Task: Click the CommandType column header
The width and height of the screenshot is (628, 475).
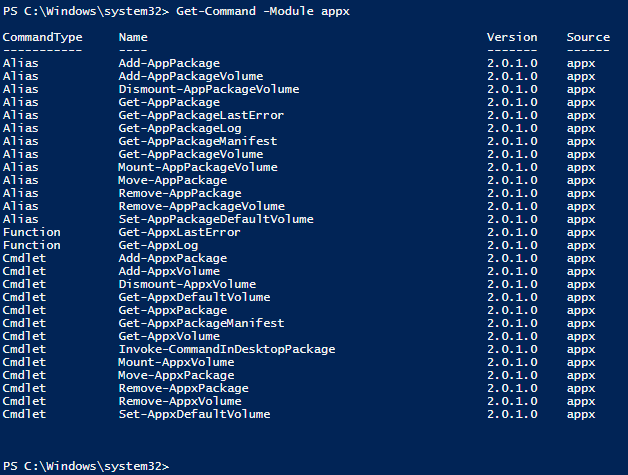Action: (x=42, y=38)
